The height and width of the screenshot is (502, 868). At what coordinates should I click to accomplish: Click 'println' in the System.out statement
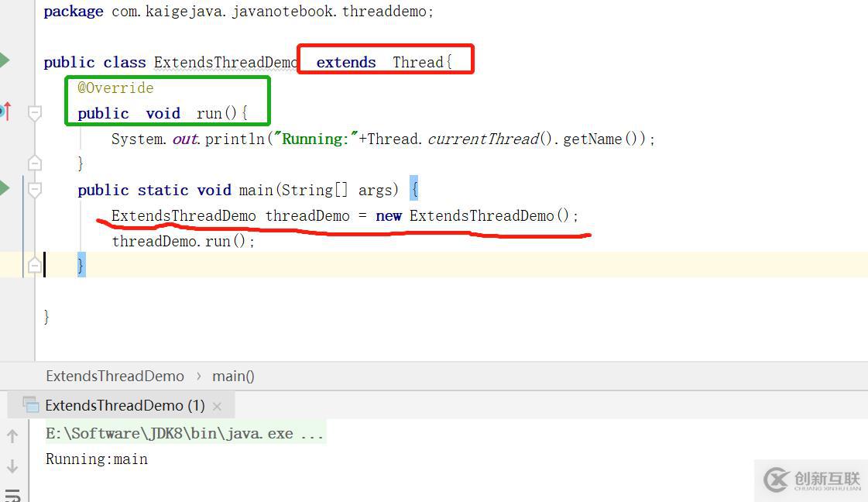(x=235, y=139)
